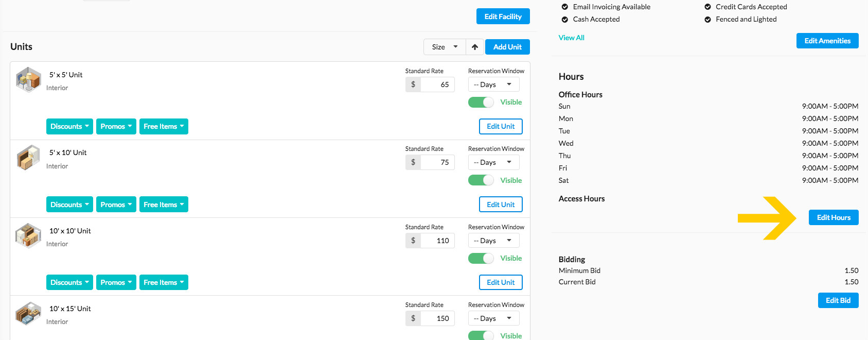Open Reservation Window dropdown for 5' x 10' Unit
The image size is (868, 340).
493,162
